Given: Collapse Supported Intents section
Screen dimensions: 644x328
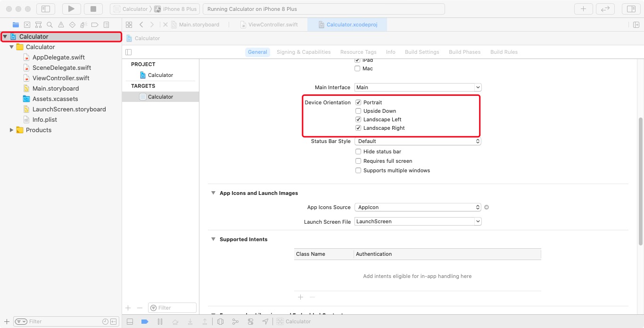Looking at the screenshot, I should pos(213,239).
